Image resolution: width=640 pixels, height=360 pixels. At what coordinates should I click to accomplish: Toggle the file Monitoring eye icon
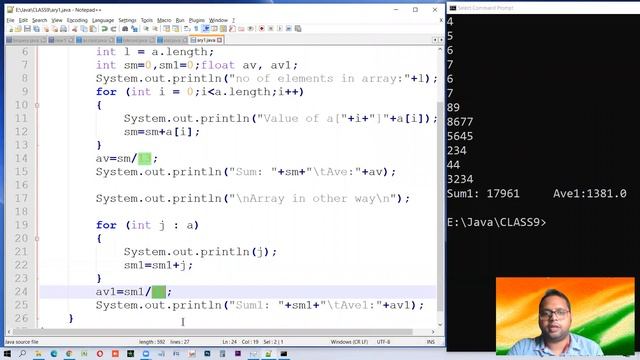[250, 29]
